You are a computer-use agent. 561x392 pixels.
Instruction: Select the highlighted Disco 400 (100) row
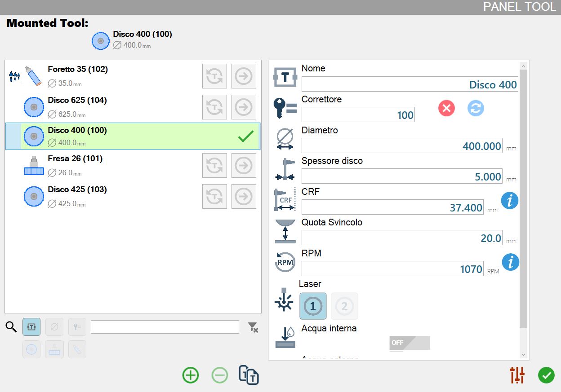pyautogui.click(x=133, y=136)
